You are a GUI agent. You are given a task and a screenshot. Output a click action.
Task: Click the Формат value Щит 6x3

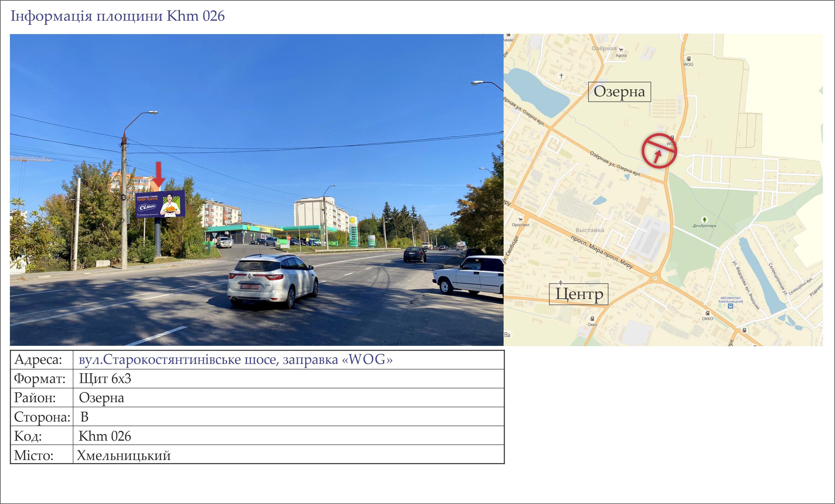105,379
